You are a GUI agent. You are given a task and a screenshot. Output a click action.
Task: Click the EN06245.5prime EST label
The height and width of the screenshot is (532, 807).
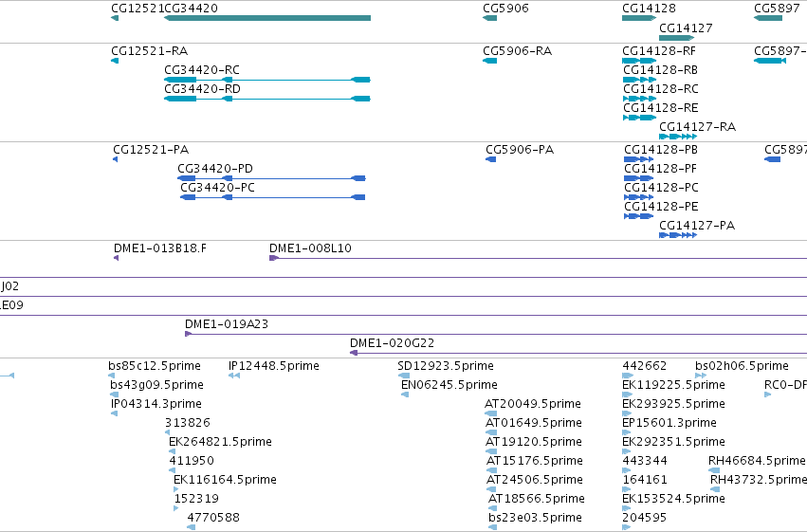[x=449, y=385]
